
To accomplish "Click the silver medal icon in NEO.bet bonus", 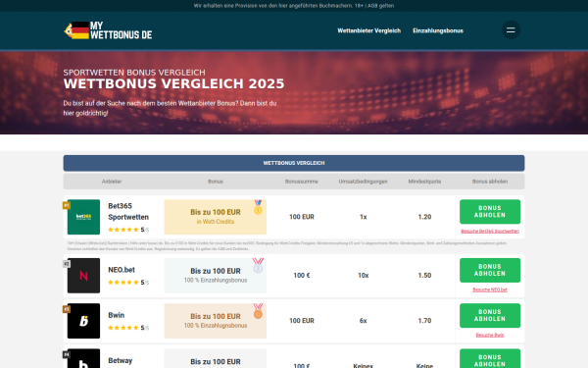I will click(x=258, y=266).
